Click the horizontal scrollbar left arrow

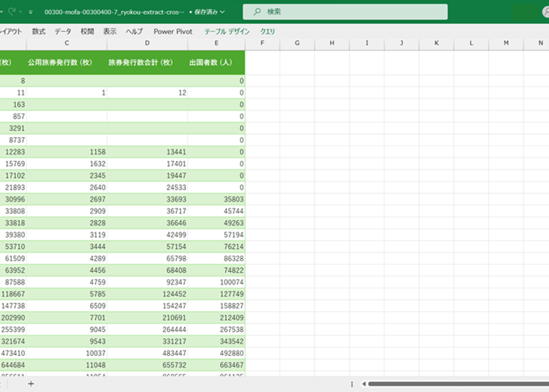click(364, 384)
